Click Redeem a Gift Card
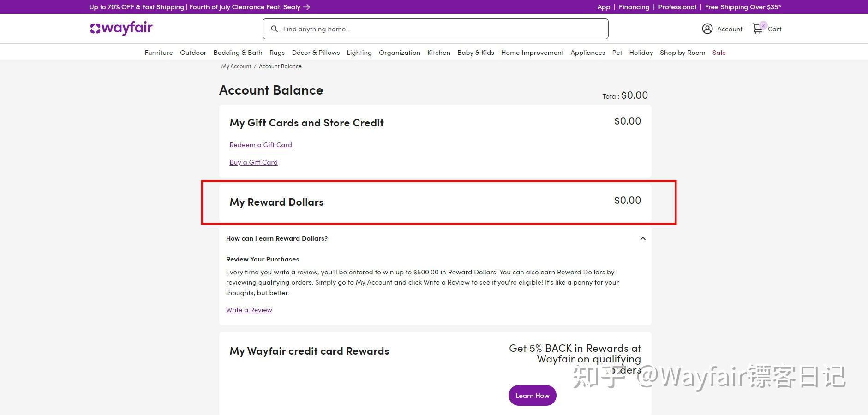The width and height of the screenshot is (868, 415). (260, 144)
